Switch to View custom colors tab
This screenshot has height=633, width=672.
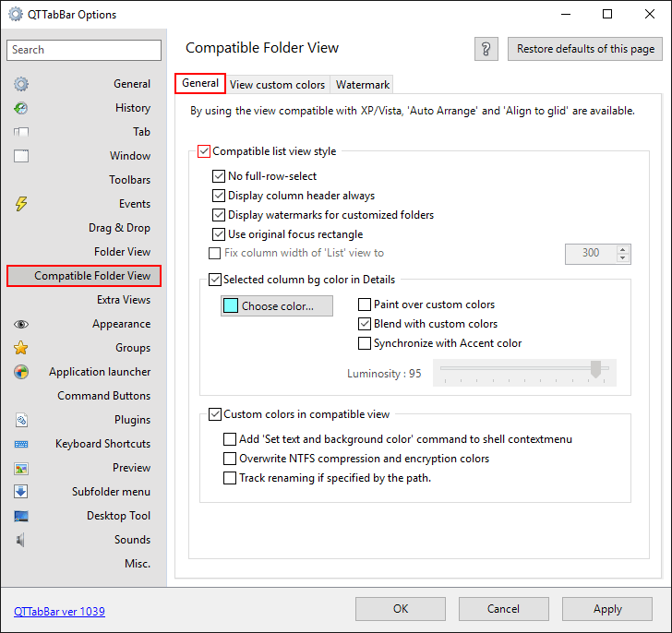click(277, 85)
